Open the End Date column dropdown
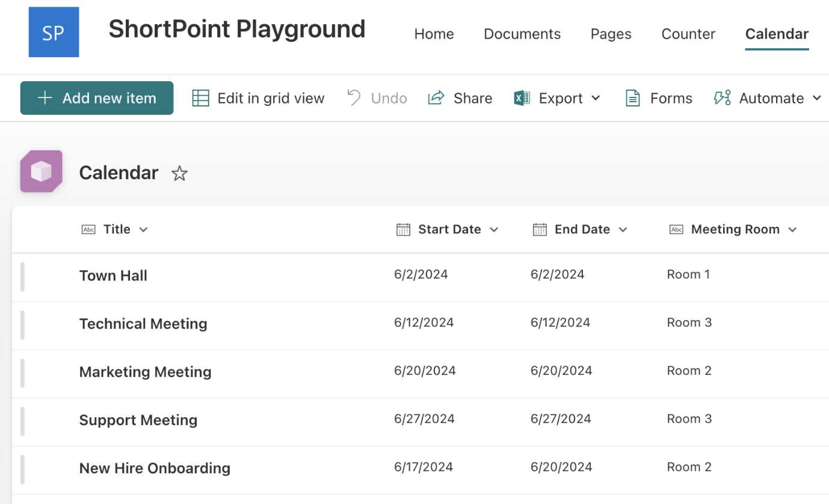Viewport: 829px width, 504px height. 623,229
